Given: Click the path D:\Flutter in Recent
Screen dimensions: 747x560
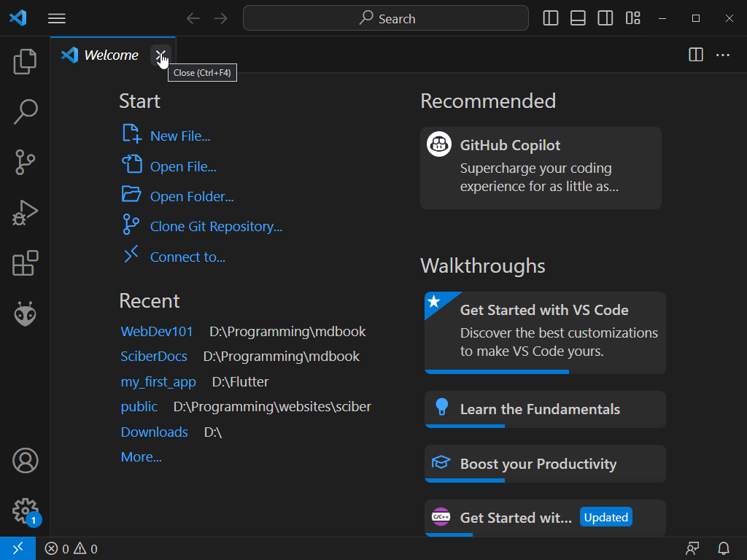Looking at the screenshot, I should [x=241, y=382].
